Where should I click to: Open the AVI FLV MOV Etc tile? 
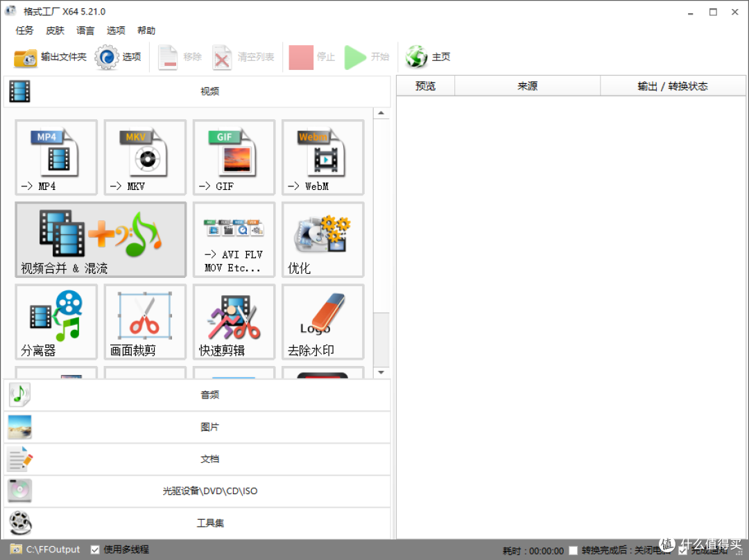234,240
